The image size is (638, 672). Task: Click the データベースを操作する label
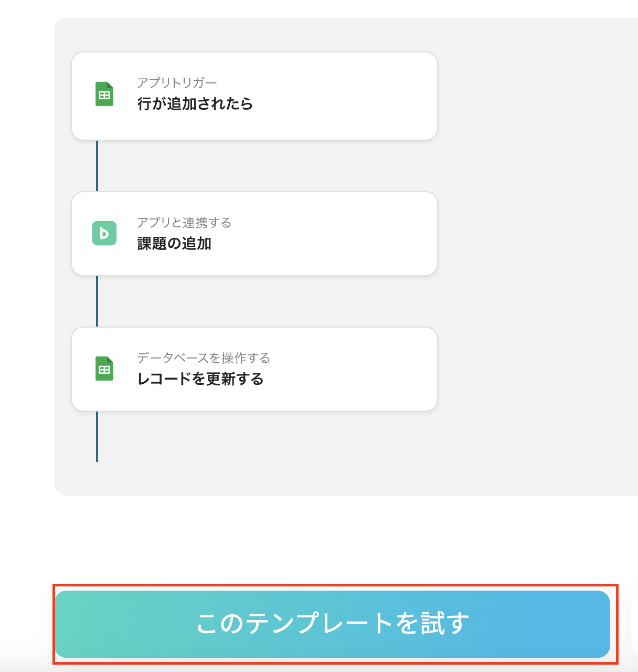[x=204, y=358]
